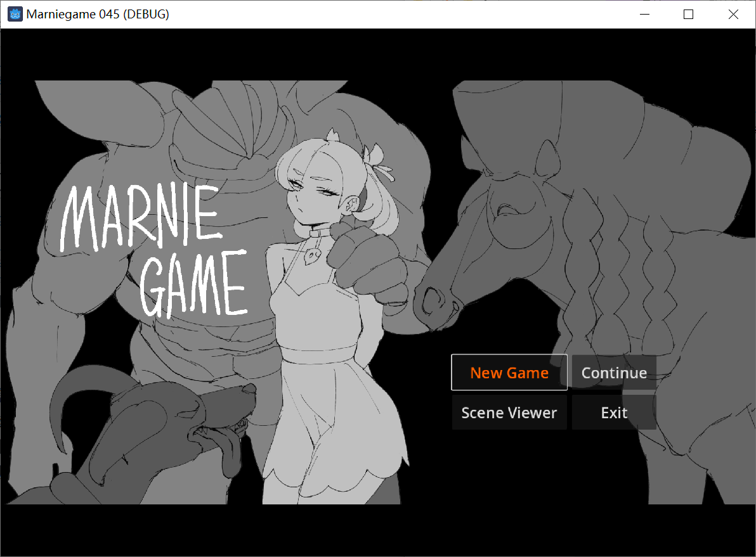Viewport: 756px width, 557px height.
Task: Maximize the Marniegame window
Action: click(x=689, y=15)
